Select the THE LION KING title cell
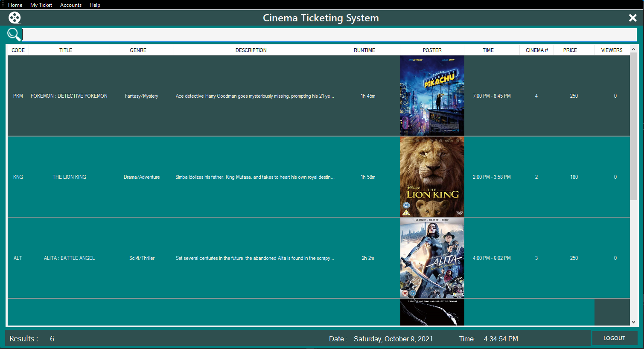The image size is (644, 349). coord(69,177)
